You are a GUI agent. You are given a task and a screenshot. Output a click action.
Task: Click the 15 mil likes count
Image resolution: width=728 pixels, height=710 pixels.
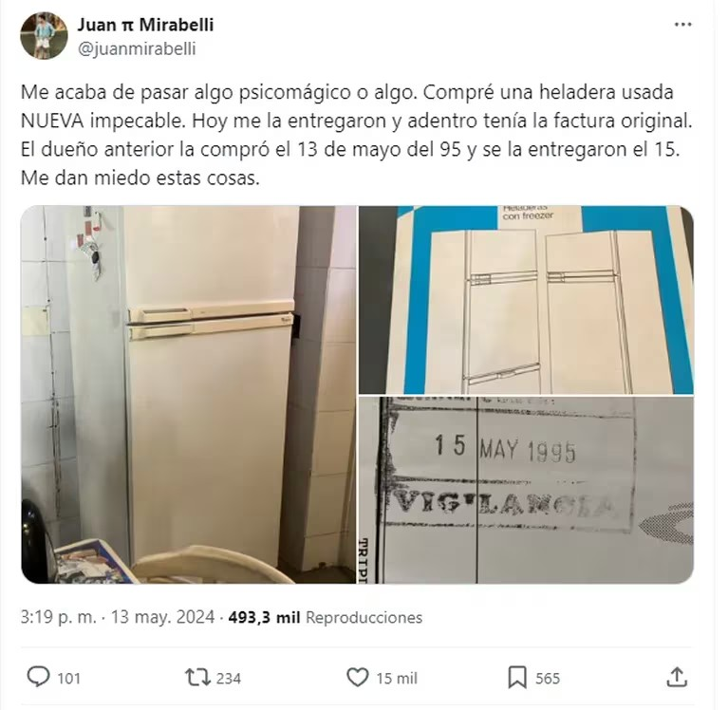click(397, 679)
